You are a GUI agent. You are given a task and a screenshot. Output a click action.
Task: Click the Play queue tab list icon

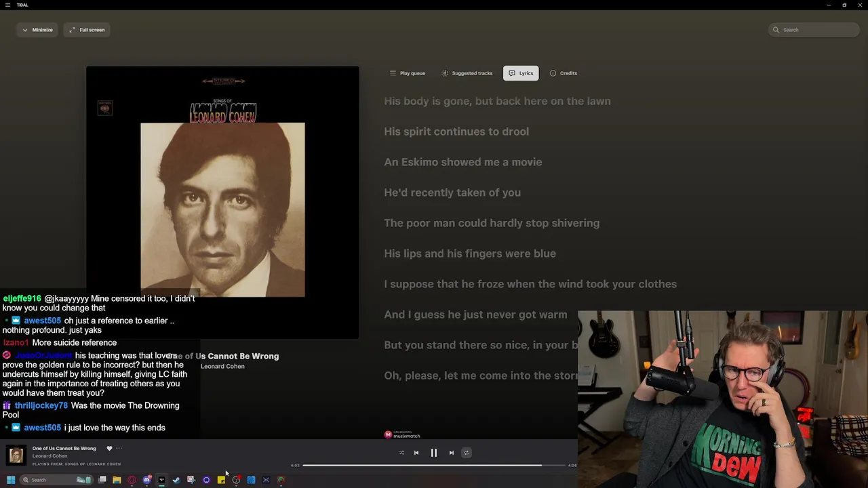coord(393,73)
